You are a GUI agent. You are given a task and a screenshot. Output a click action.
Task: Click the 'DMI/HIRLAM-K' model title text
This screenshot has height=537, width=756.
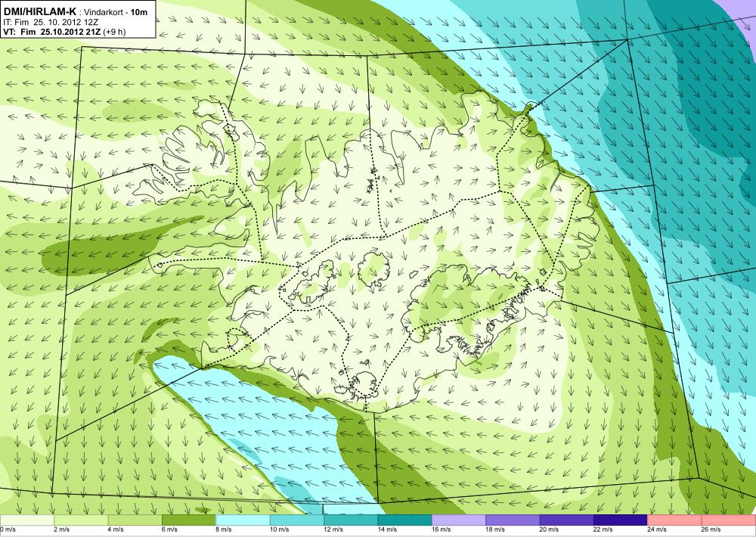pos(39,11)
